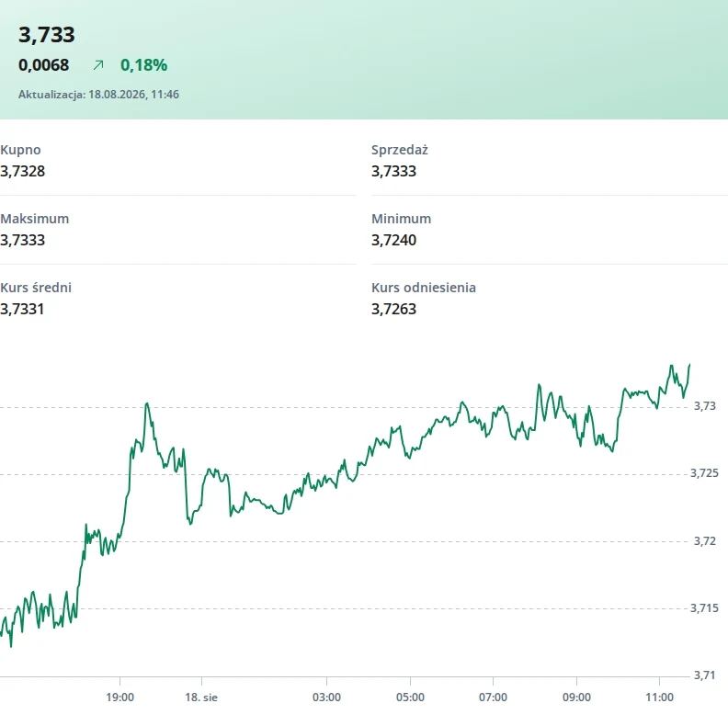Select the Kurs odniesienia value 3,7263
Viewport: 728px width, 726px height.
coord(393,309)
